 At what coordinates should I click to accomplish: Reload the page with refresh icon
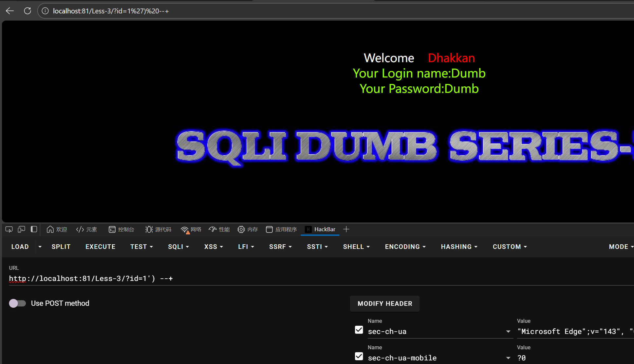coord(28,11)
